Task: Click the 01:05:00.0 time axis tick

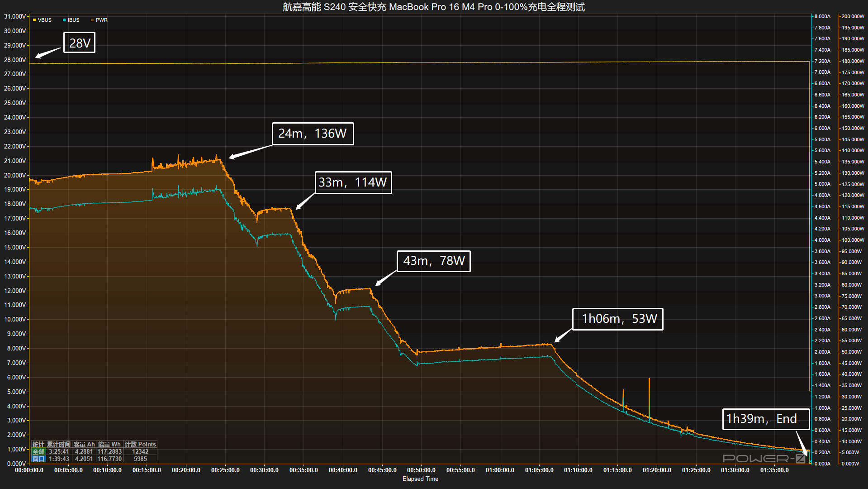Action: point(539,470)
